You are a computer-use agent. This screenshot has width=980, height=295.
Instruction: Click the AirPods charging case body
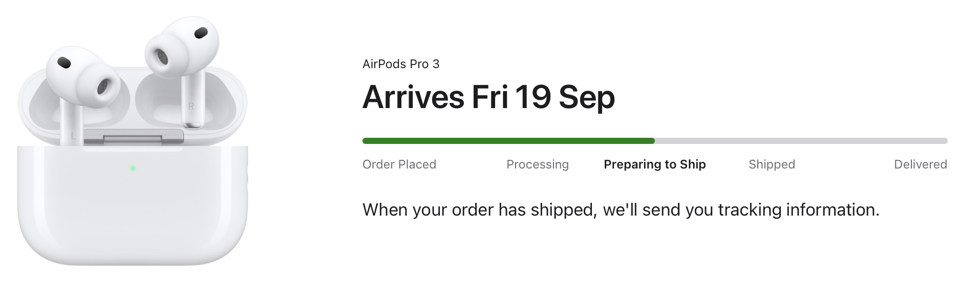click(x=133, y=215)
